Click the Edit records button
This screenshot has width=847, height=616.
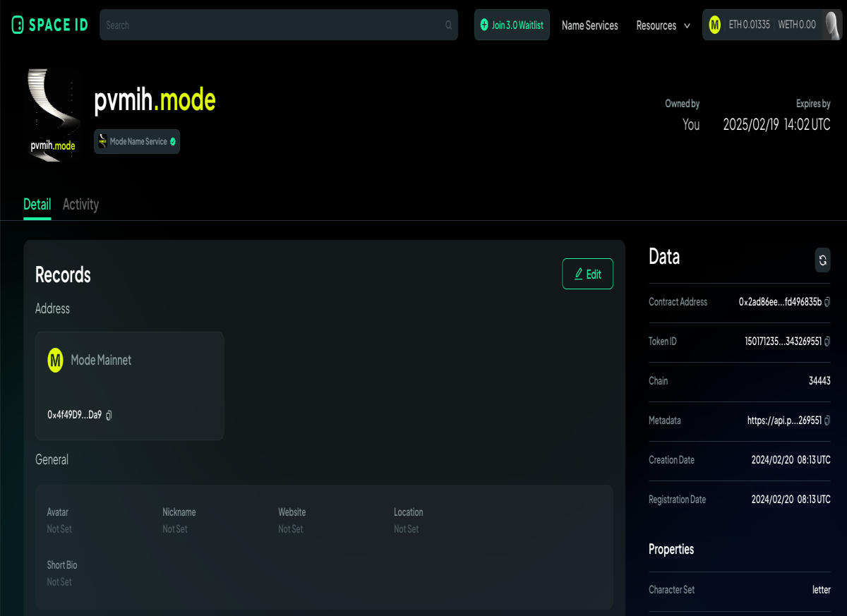tap(587, 274)
